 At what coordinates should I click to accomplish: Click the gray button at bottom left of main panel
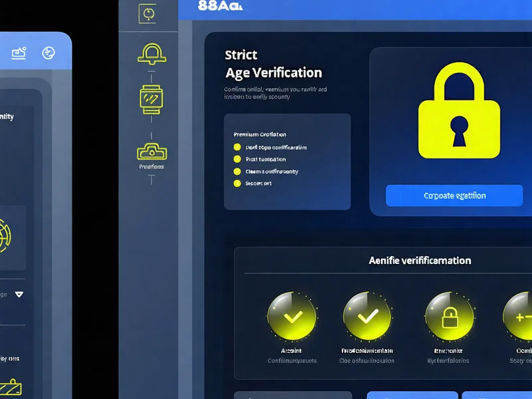(x=294, y=395)
